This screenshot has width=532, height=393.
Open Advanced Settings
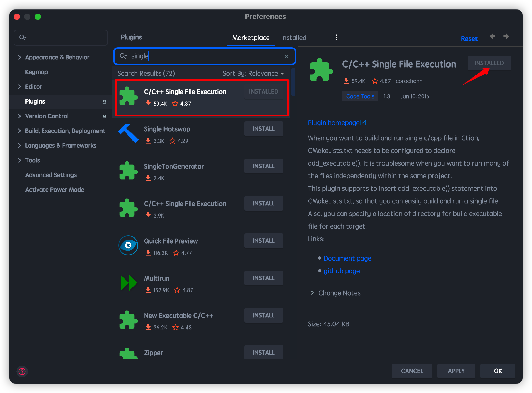(x=51, y=175)
